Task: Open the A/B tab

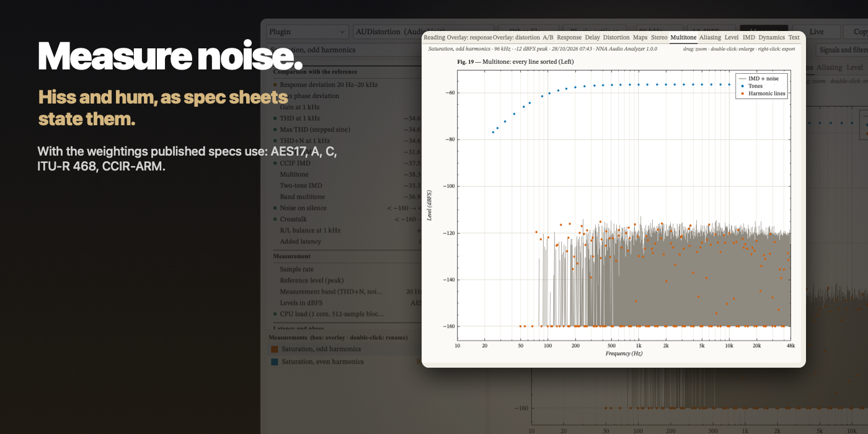Action: [x=548, y=38]
